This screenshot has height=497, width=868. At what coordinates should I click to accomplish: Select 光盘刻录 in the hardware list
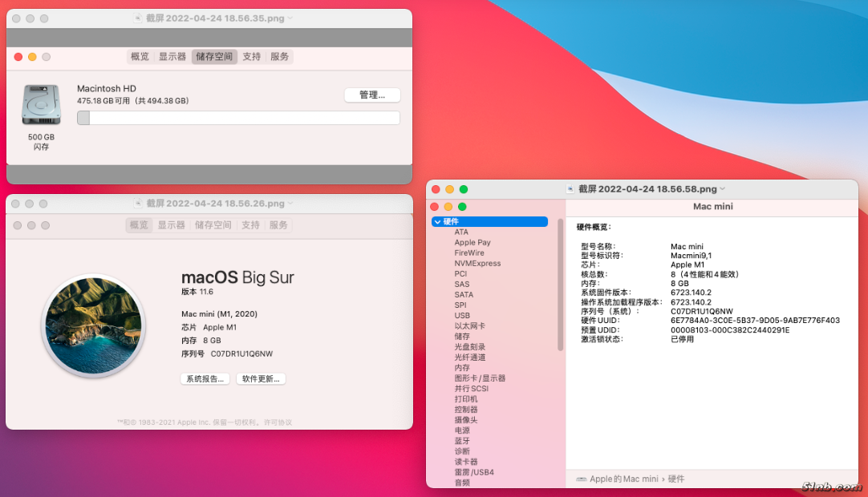pyautogui.click(x=469, y=347)
